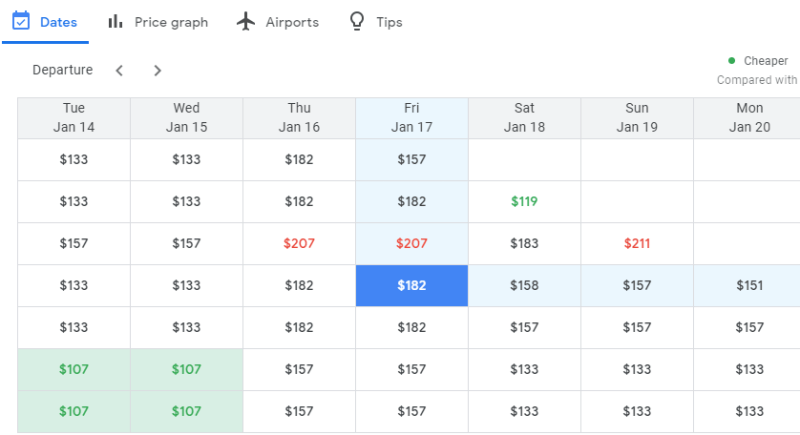Select the $183 fare under Sat Jan 18
The image size is (800, 435).
pos(524,244)
